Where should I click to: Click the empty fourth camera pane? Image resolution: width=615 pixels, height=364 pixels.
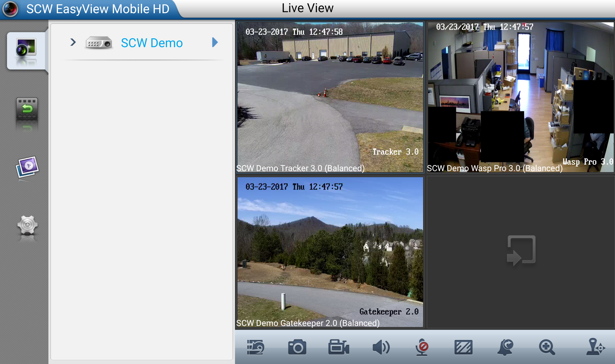(521, 252)
